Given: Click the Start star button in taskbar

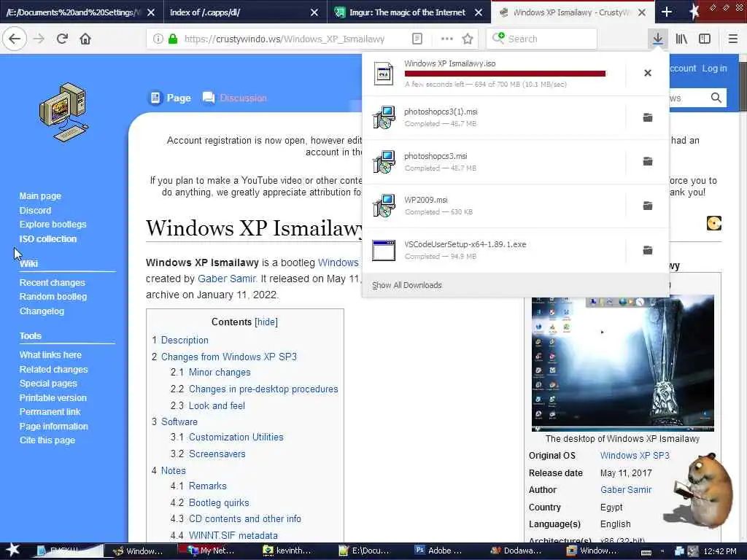Looking at the screenshot, I should (x=12, y=550).
